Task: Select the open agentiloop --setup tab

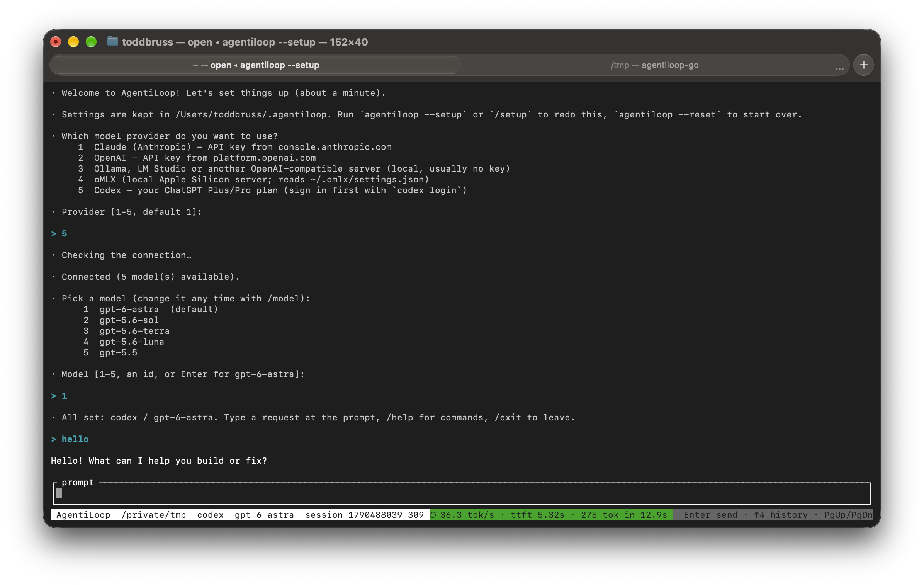Action: coord(256,65)
